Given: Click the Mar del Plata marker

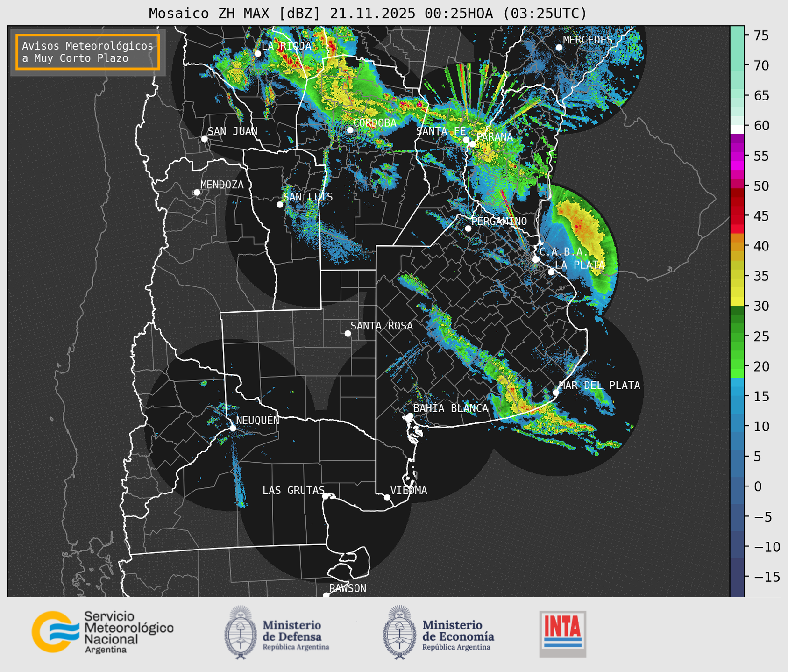Looking at the screenshot, I should coord(555,392).
